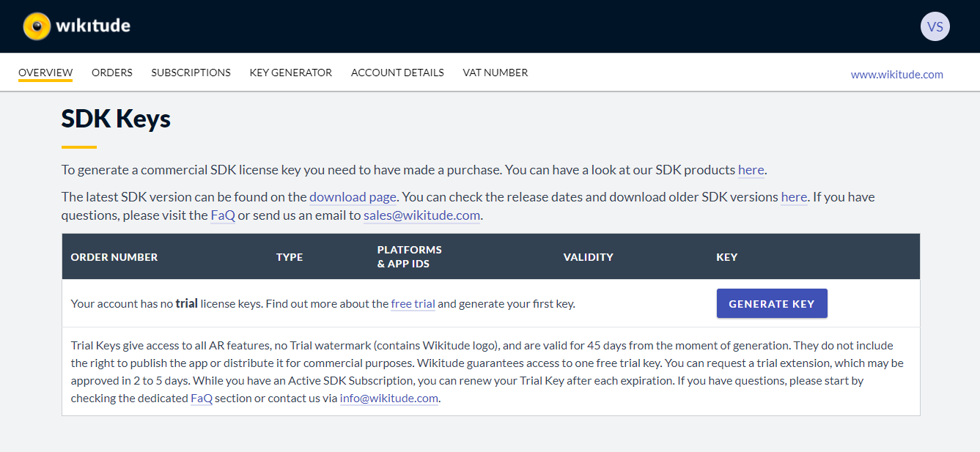This screenshot has width=980, height=452.
Task: Switch to the Overview tab
Action: (45, 73)
